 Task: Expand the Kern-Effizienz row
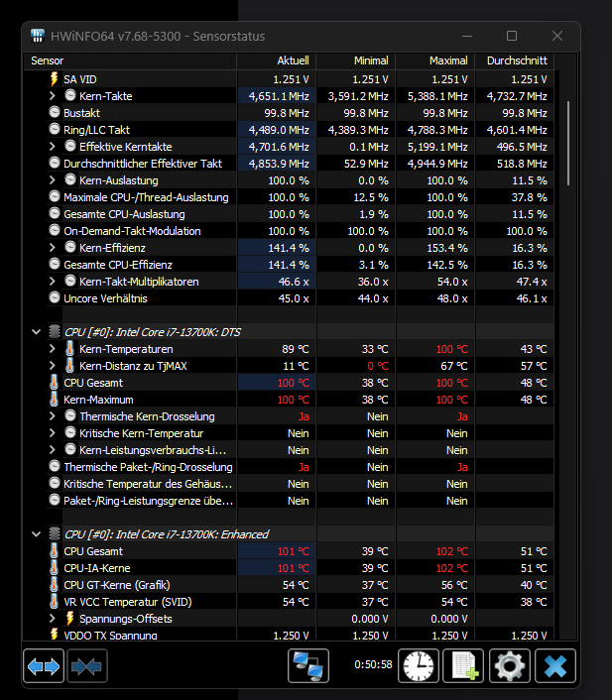[53, 248]
